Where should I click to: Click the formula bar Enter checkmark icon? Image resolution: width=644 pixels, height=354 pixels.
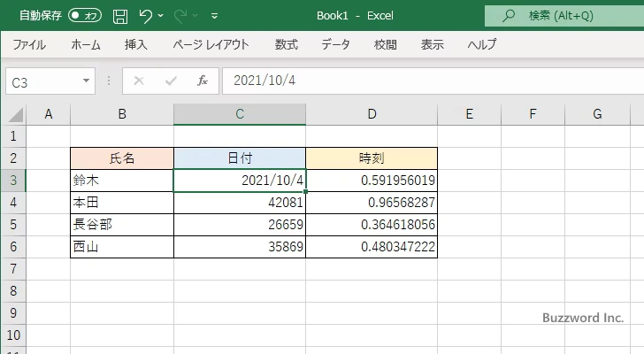[171, 81]
